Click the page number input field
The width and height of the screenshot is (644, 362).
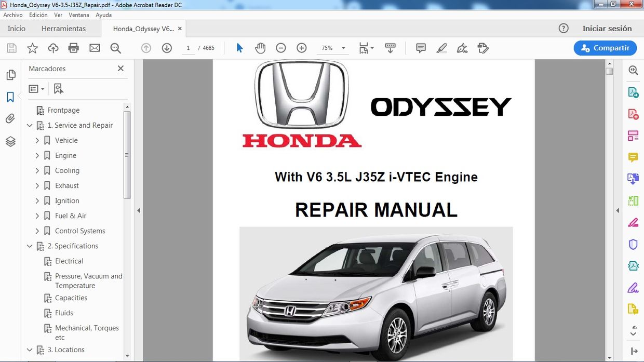[188, 48]
